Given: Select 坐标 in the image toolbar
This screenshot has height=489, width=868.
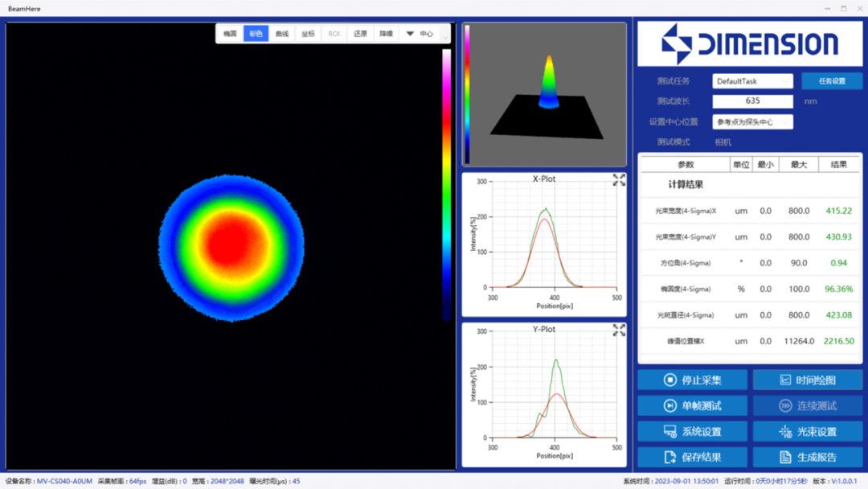Looking at the screenshot, I should tap(308, 34).
